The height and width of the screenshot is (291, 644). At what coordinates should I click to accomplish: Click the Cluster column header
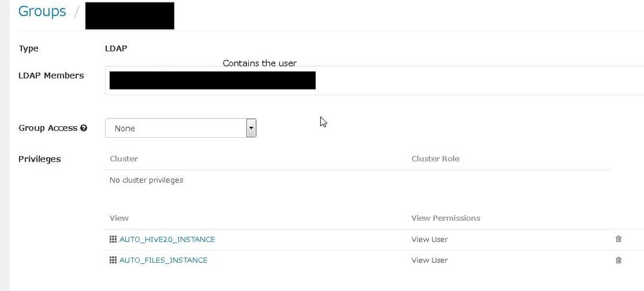click(124, 158)
